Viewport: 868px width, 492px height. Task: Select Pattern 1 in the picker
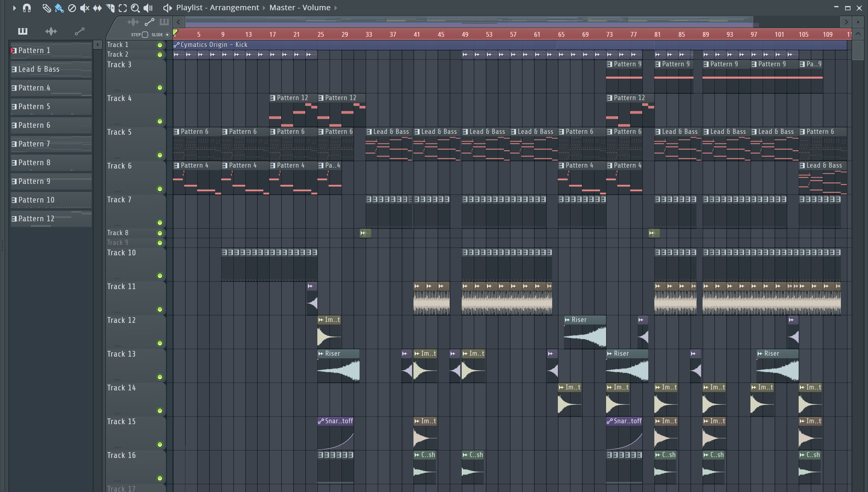coord(51,50)
